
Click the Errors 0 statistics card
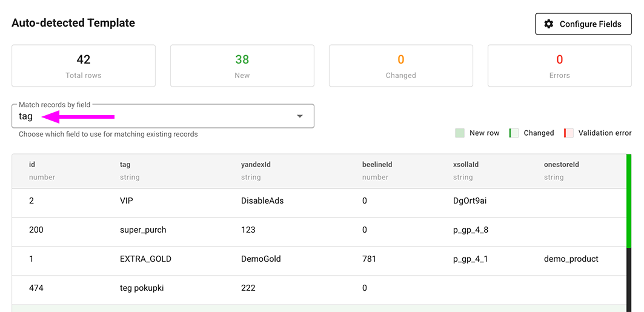[560, 66]
